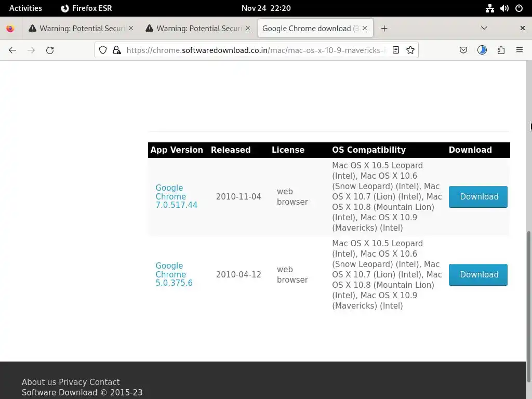The height and width of the screenshot is (399, 532).
Task: Bookmark this page with the star icon
Action: pyautogui.click(x=410, y=50)
